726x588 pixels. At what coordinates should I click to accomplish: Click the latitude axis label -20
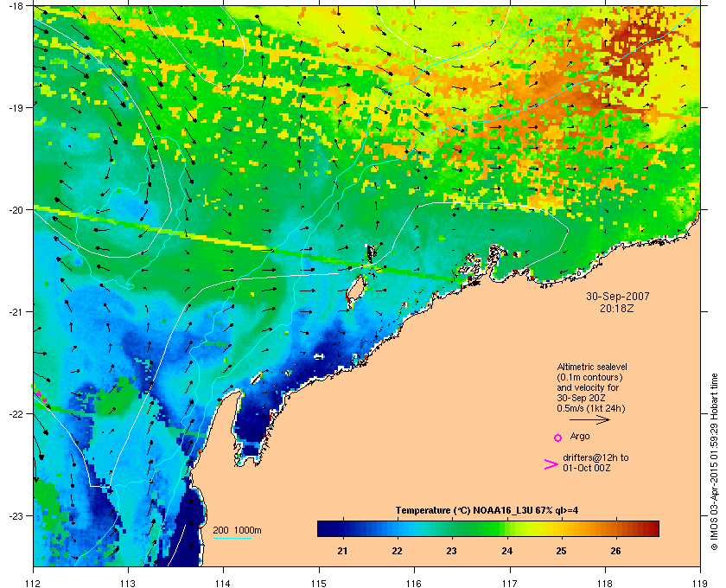(15, 209)
